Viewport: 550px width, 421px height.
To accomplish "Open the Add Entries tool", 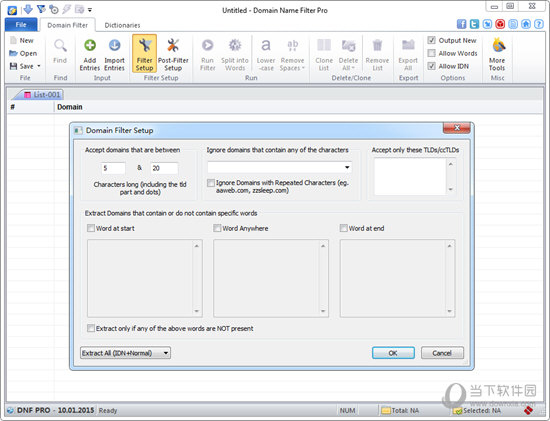I will (x=90, y=54).
